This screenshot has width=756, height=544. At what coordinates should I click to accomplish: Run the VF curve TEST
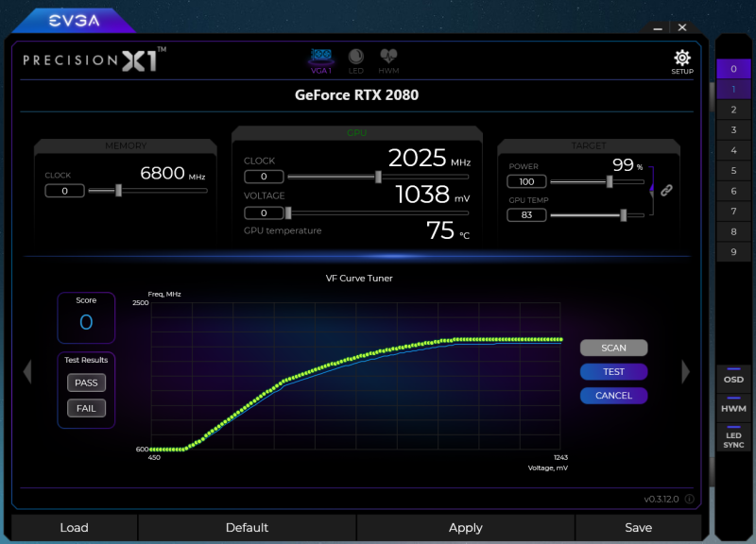click(613, 371)
